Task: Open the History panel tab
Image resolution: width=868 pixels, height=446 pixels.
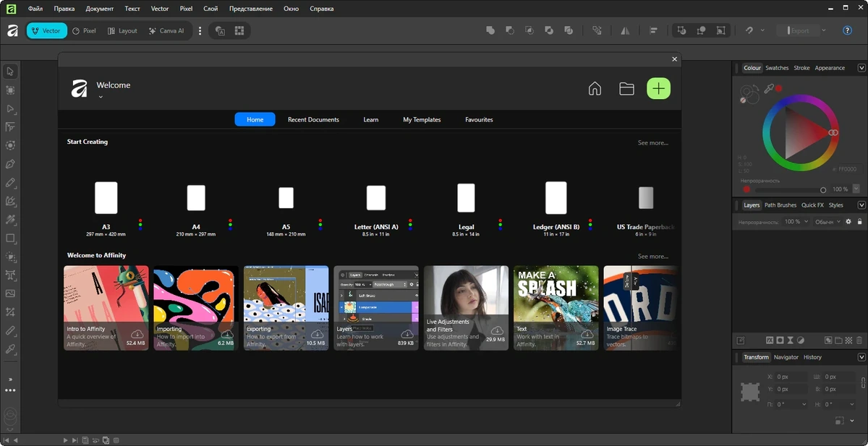Action: (812, 357)
